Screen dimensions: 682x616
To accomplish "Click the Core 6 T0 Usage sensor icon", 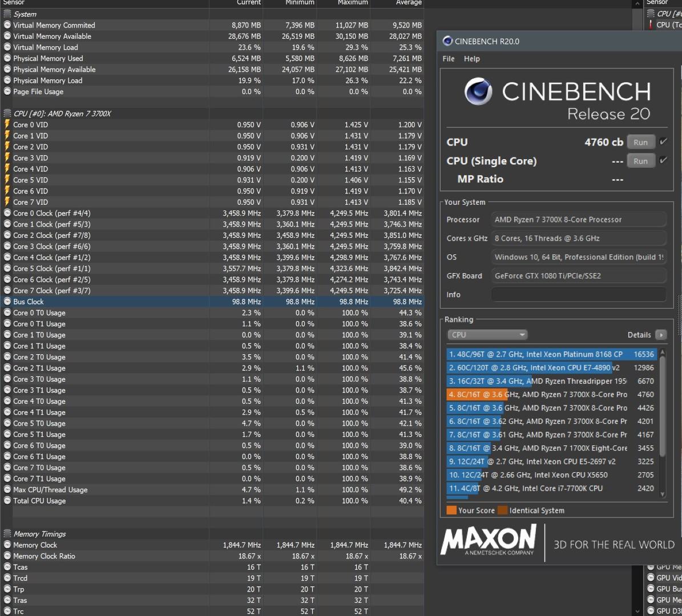I will click(7, 445).
